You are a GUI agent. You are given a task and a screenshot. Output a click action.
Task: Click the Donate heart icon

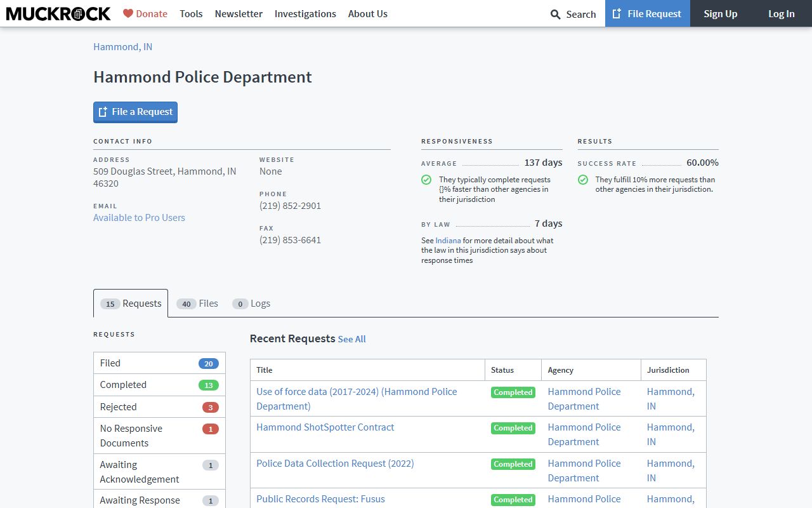coord(128,13)
